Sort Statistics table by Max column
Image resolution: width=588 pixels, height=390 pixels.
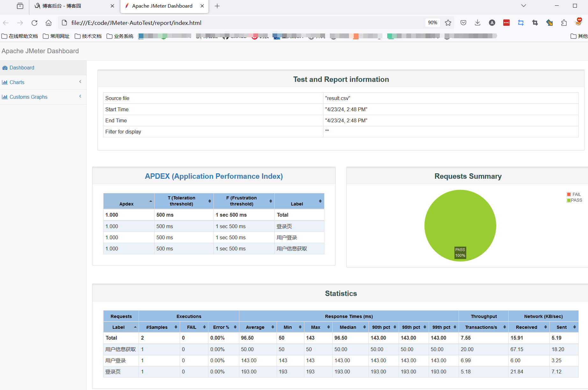pyautogui.click(x=318, y=327)
